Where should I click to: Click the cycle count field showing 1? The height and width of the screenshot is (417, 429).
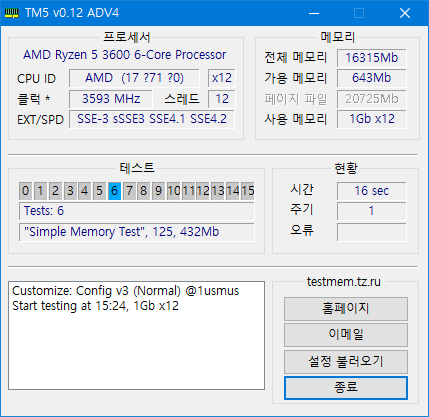(x=372, y=211)
